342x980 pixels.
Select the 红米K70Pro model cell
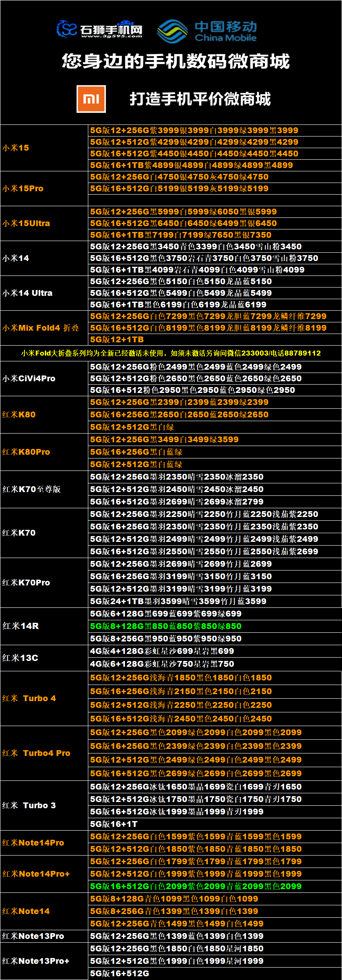tap(44, 583)
